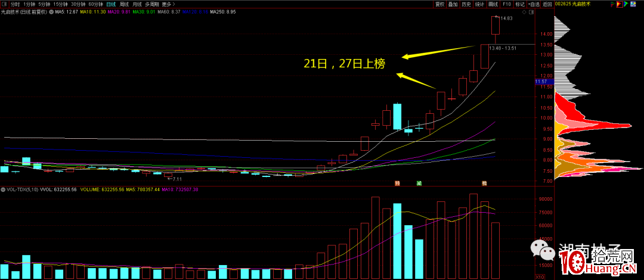Select the 30分钟 period tab
Viewport: 644px width, 280px height.
click(x=78, y=4)
